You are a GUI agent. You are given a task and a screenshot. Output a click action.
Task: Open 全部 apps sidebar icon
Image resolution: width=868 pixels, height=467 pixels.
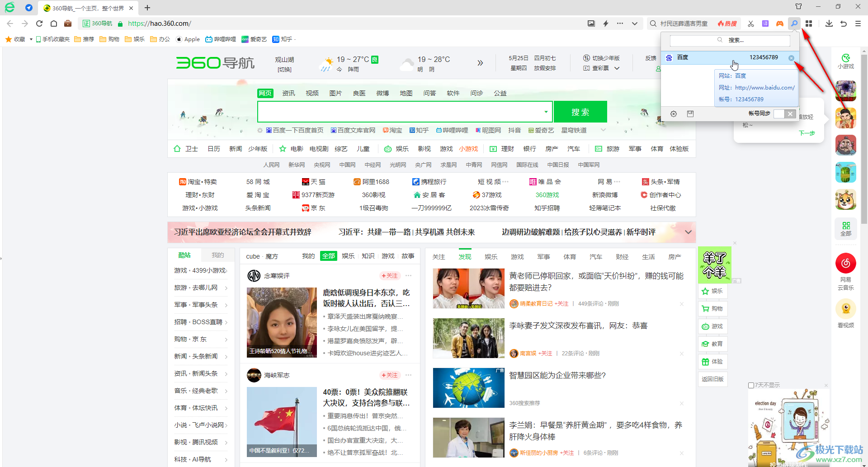click(x=846, y=228)
